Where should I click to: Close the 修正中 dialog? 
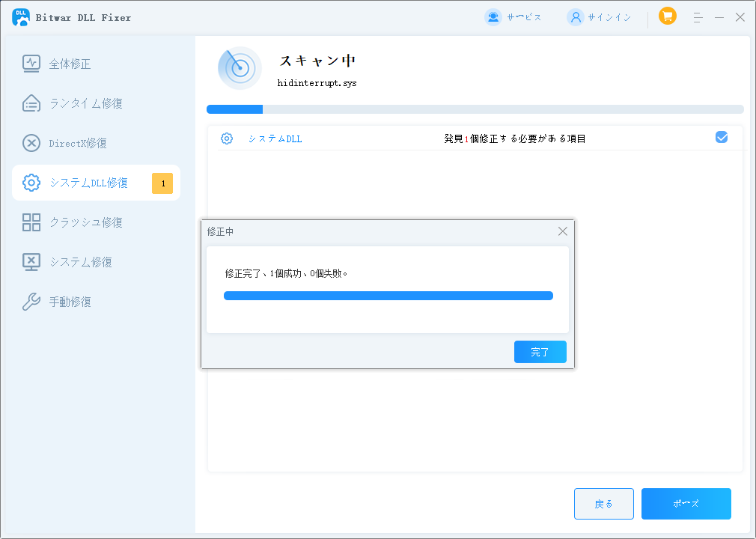pos(562,231)
